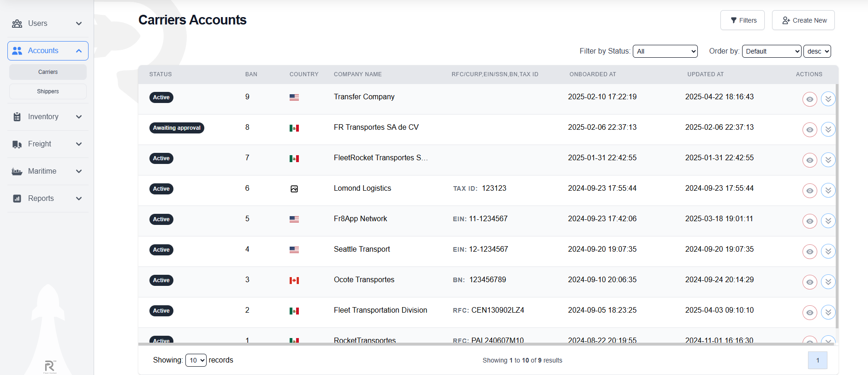Click broken image icon in Lomond Logistics row
868x375 pixels.
point(294,189)
